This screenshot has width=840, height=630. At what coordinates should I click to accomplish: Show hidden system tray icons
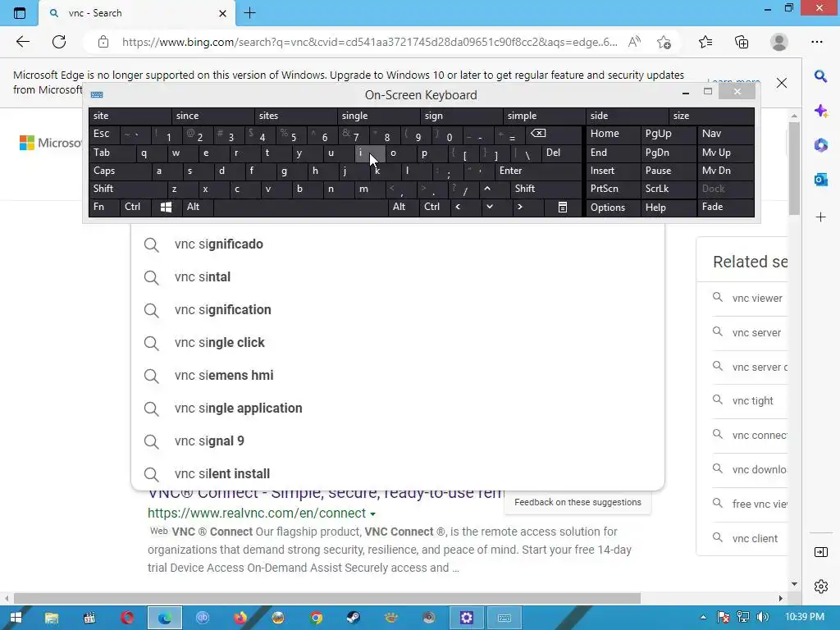point(703,617)
